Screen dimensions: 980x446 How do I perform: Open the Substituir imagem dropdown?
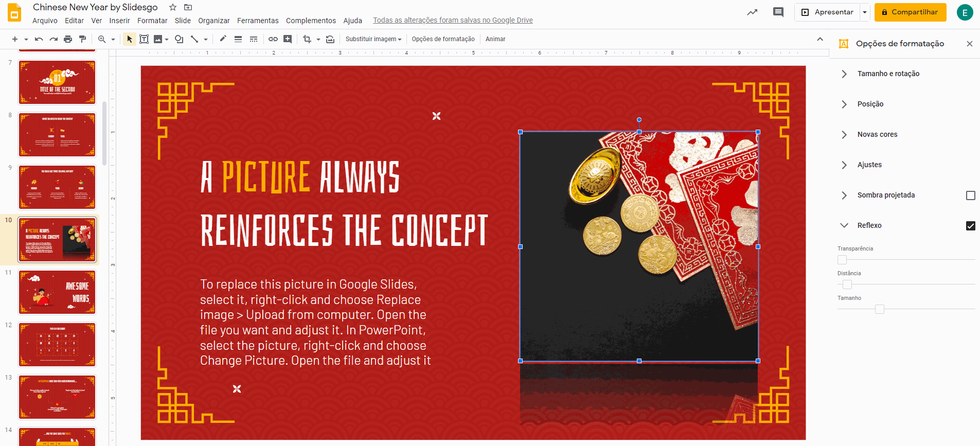pos(373,39)
